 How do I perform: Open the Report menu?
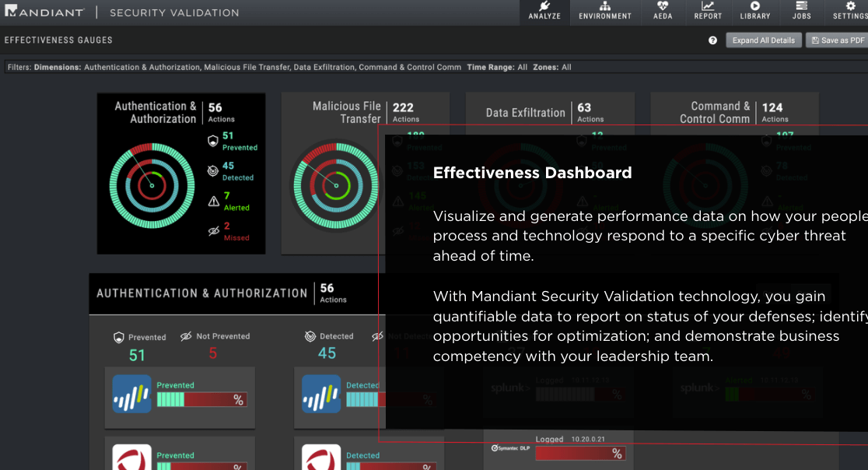pos(708,11)
